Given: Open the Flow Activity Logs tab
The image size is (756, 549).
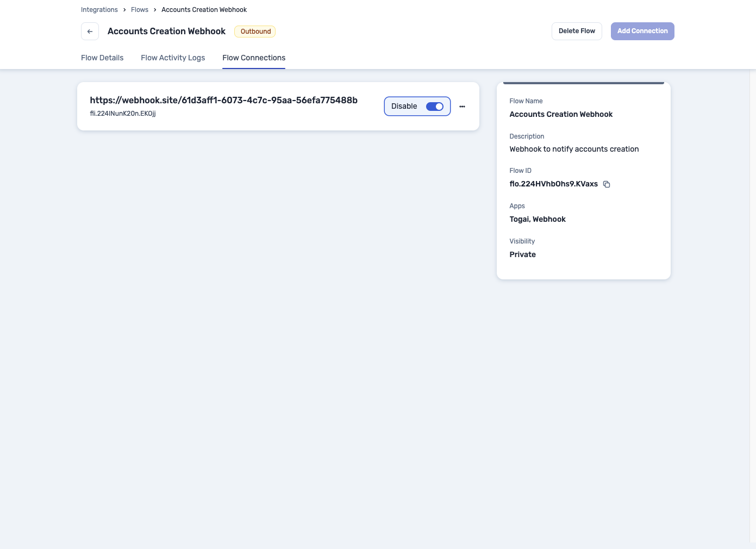Looking at the screenshot, I should click(173, 58).
